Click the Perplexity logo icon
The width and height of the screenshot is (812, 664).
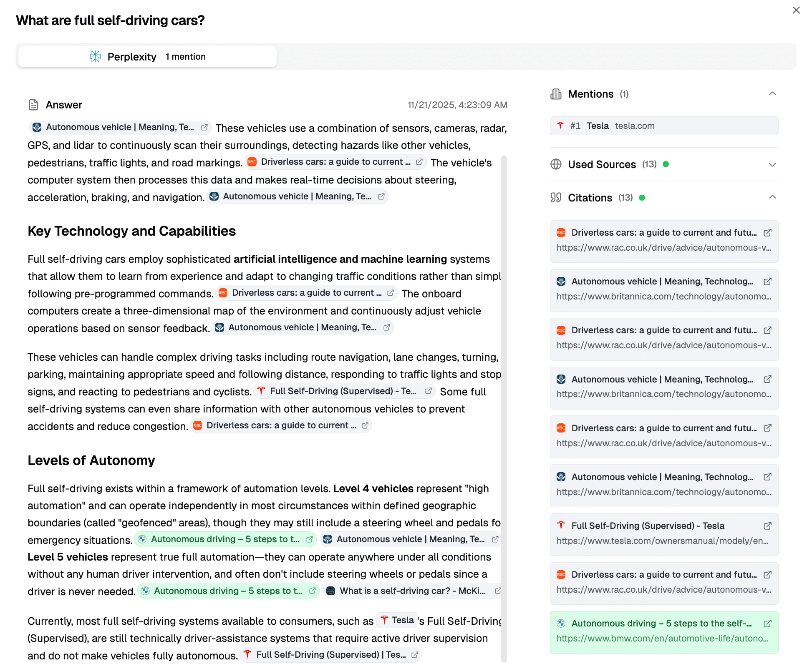coord(96,57)
